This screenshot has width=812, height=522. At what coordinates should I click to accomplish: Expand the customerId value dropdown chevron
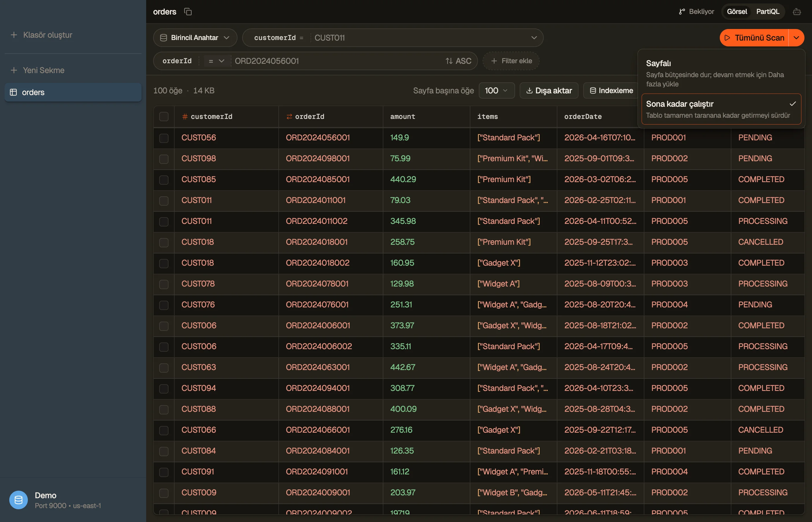[534, 38]
